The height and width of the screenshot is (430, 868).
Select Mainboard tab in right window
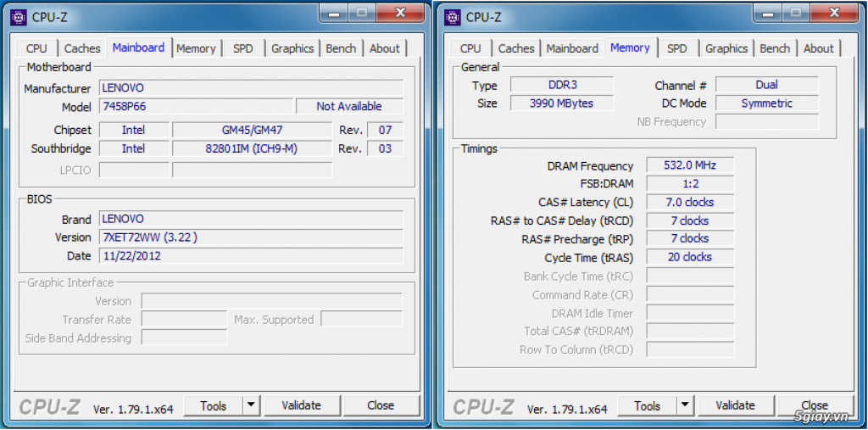[572, 48]
